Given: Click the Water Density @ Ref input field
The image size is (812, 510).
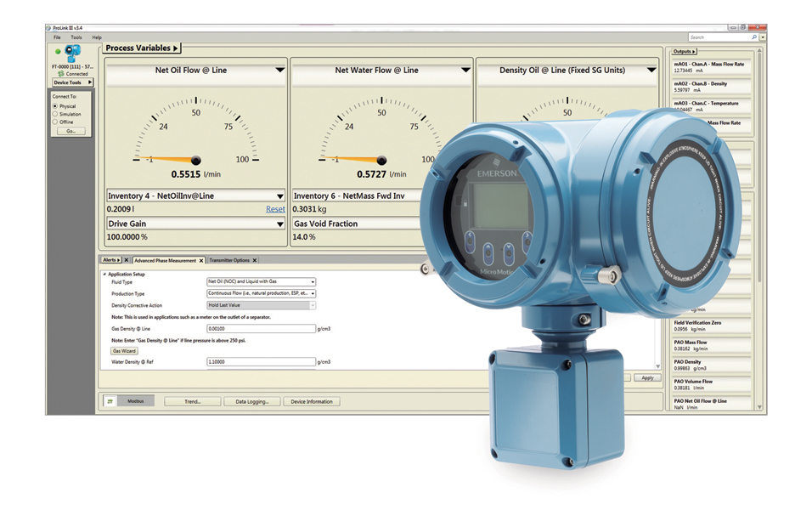Looking at the screenshot, I should coord(261,362).
